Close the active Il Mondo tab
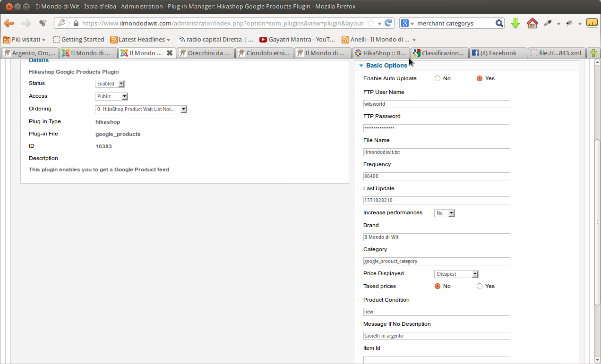601x364 pixels. [x=170, y=53]
